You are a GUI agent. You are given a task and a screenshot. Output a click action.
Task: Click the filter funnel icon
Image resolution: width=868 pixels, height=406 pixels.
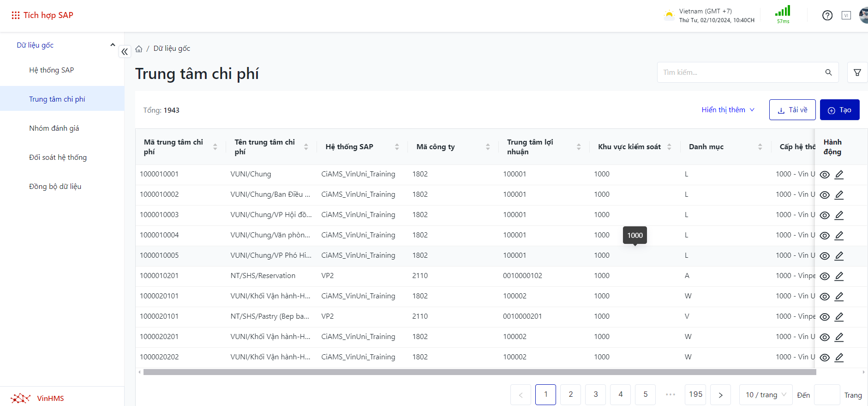click(x=857, y=73)
